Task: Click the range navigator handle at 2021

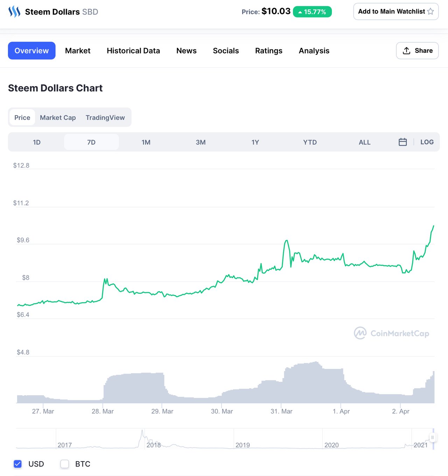Action: [x=433, y=438]
